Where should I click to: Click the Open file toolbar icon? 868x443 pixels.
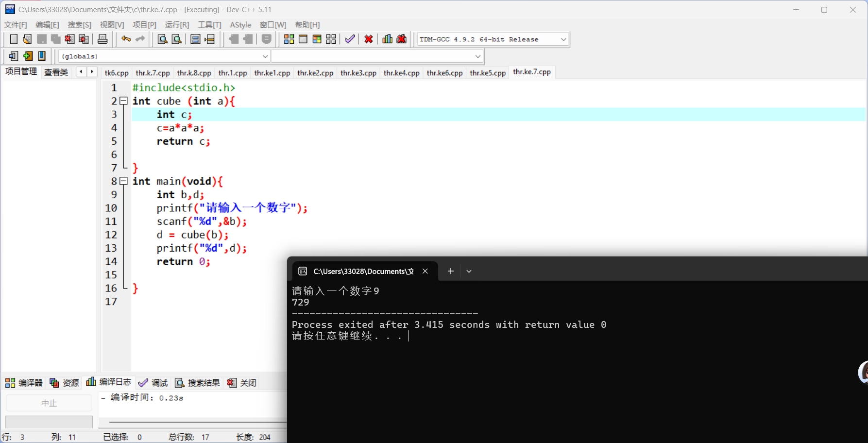[x=27, y=39]
